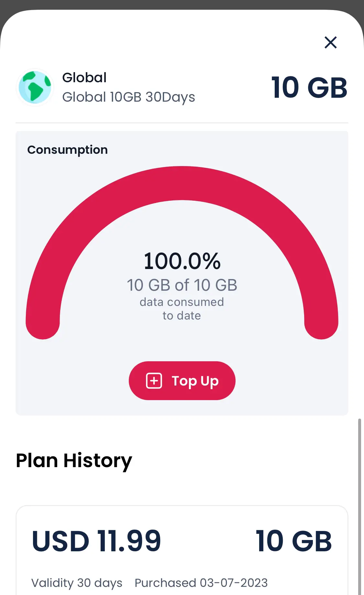Tap the 10 GB of 10 GB text
This screenshot has height=595, width=364.
tap(182, 285)
